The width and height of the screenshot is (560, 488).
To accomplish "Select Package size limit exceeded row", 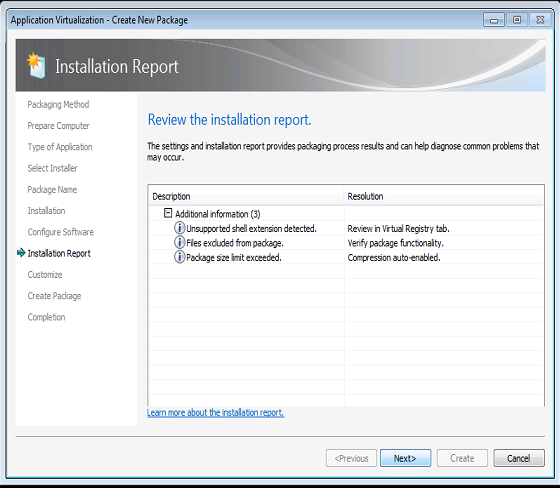I will pyautogui.click(x=346, y=257).
